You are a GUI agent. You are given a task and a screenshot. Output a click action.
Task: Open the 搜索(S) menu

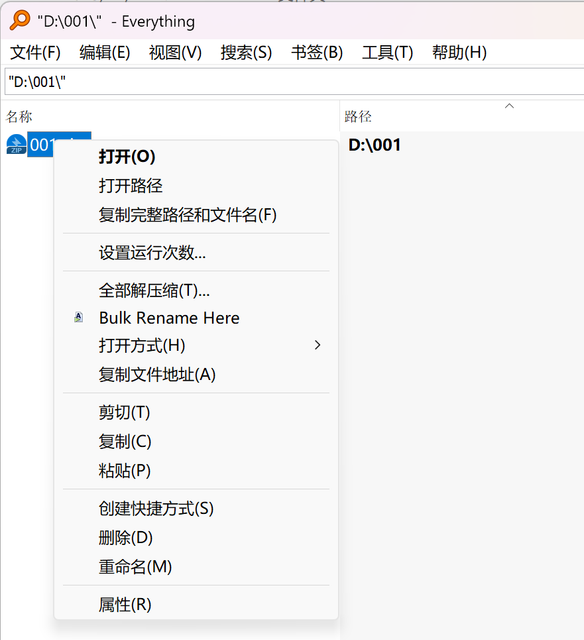pos(246,53)
